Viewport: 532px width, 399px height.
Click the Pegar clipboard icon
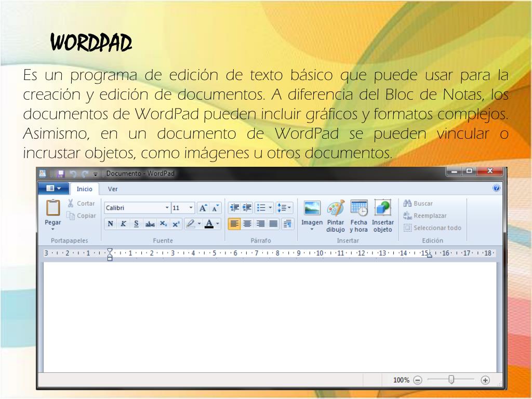(53, 208)
